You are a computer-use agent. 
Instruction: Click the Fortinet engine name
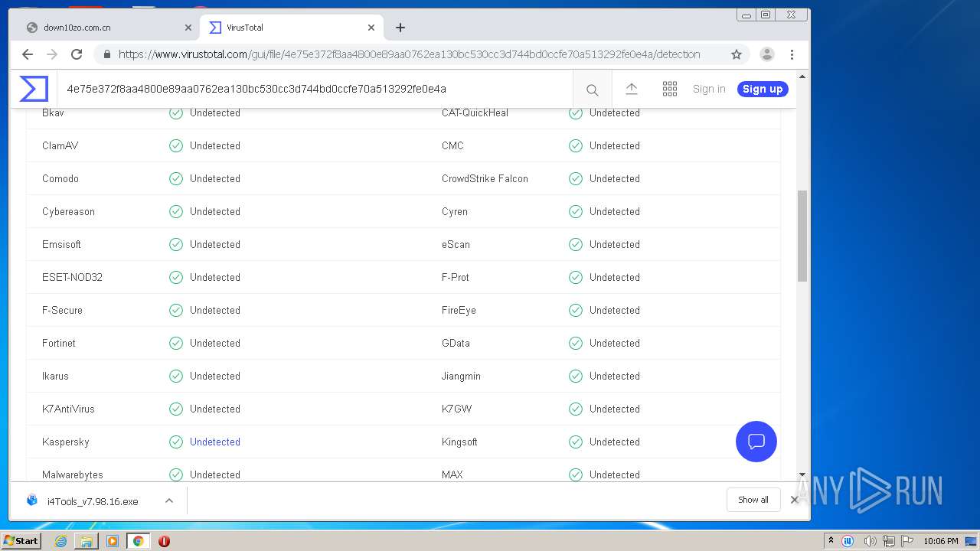(59, 343)
